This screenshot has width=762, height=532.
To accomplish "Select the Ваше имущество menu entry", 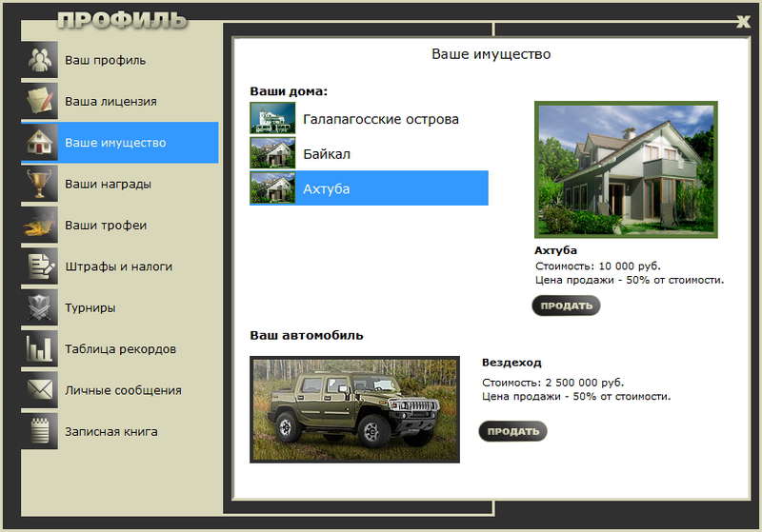I will [120, 143].
